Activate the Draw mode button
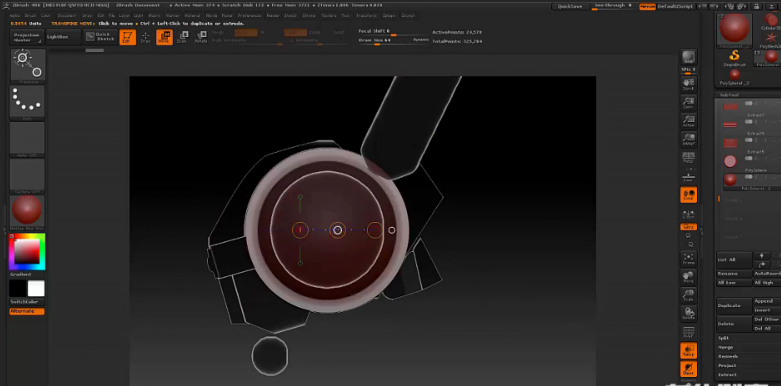781x386 pixels. point(145,37)
